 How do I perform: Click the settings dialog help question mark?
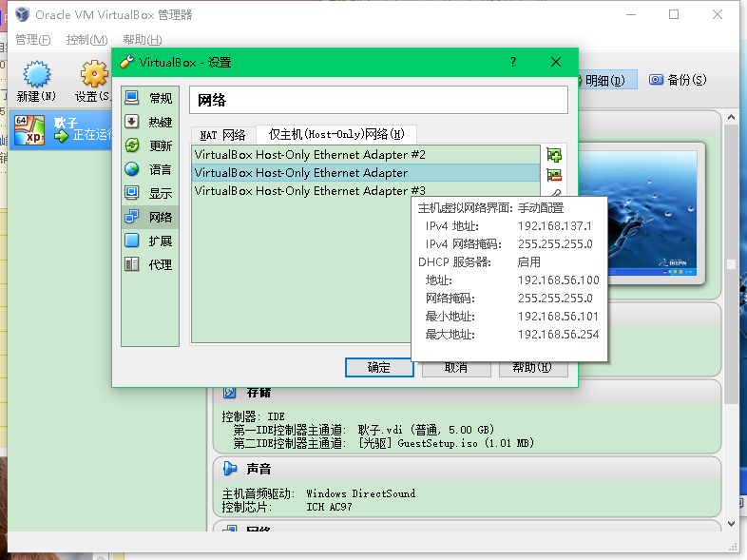coord(513,62)
